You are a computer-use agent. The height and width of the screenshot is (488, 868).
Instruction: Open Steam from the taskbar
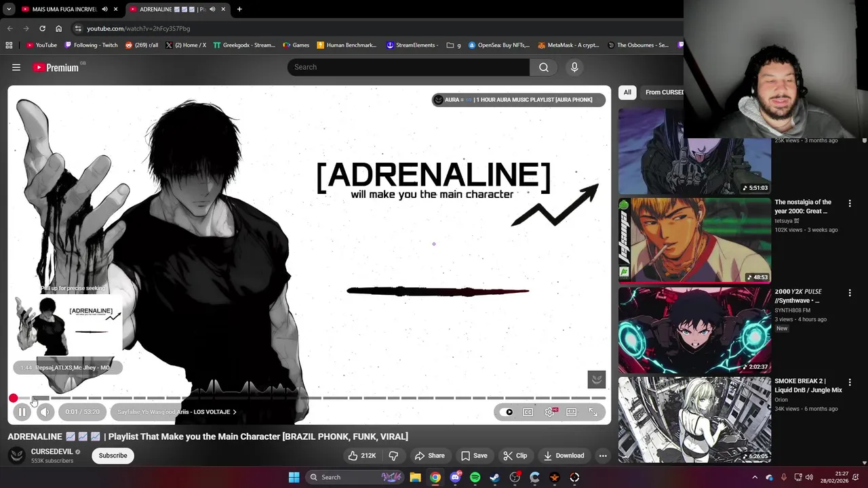(x=495, y=477)
